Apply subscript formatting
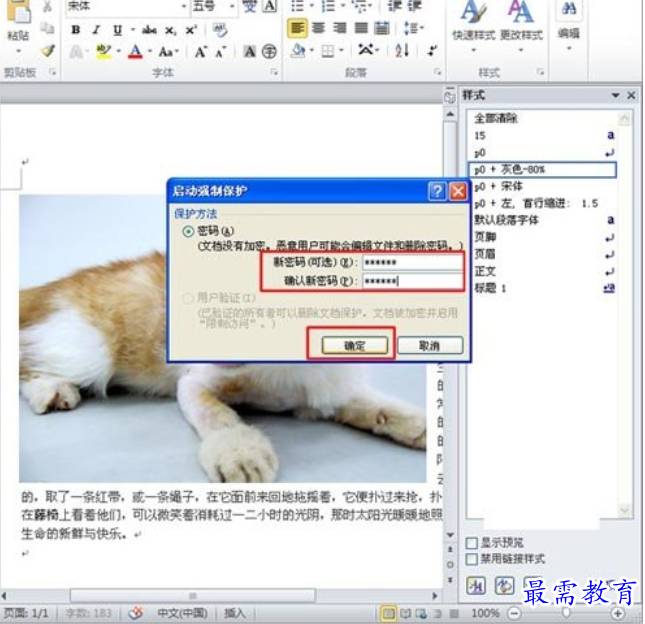 tap(170, 30)
